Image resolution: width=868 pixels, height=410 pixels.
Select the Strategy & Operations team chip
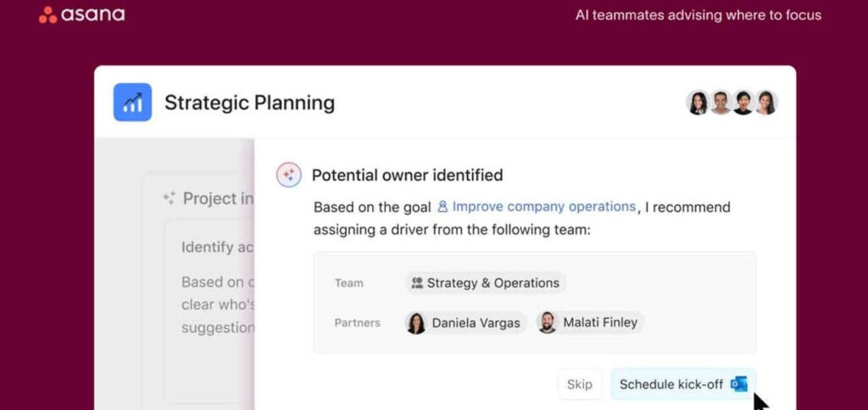click(x=485, y=283)
